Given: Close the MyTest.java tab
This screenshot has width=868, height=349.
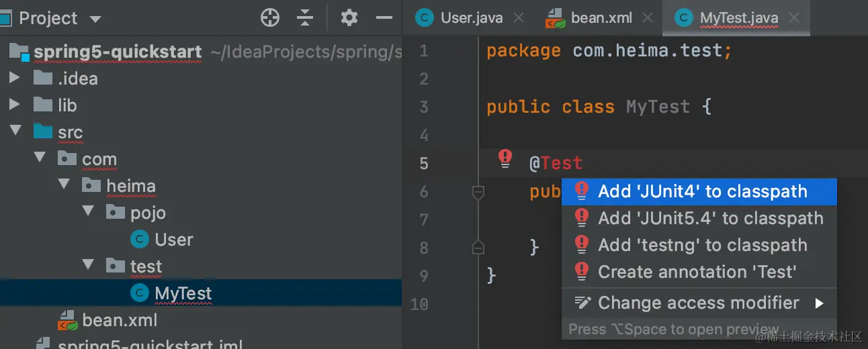Looking at the screenshot, I should click(x=793, y=18).
